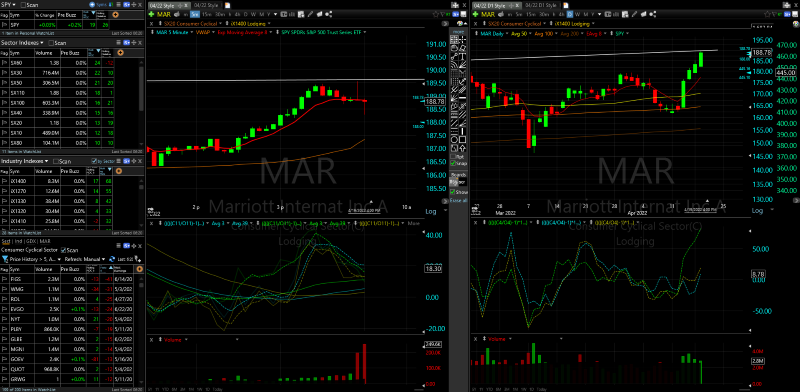The height and width of the screenshot is (392, 800).
Task: Switch to the second 04/22 Style tab
Action: (206, 5)
